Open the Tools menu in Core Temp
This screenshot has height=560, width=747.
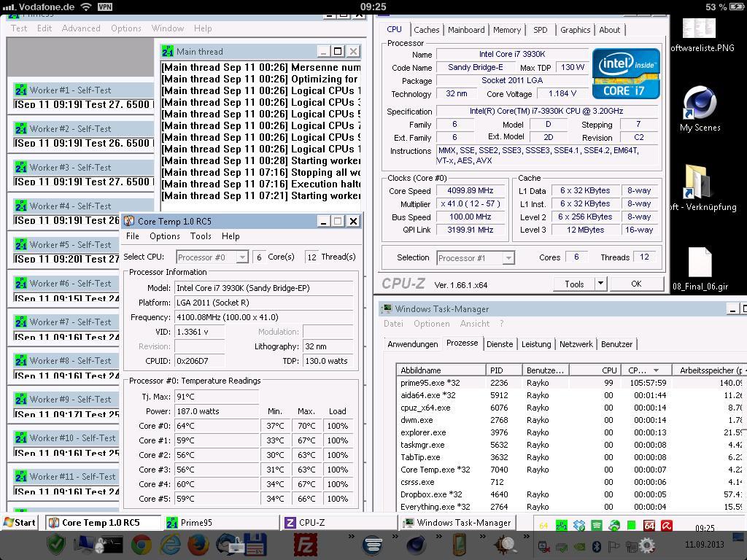tap(201, 236)
